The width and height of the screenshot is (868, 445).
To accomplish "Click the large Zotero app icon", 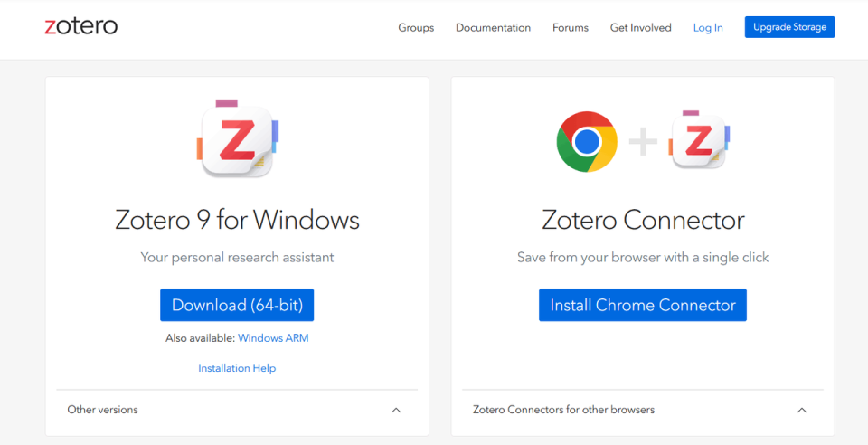I will click(x=238, y=139).
